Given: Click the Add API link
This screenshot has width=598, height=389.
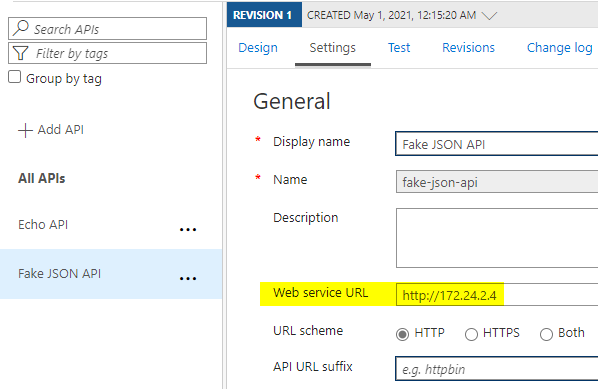Looking at the screenshot, I should [61, 130].
